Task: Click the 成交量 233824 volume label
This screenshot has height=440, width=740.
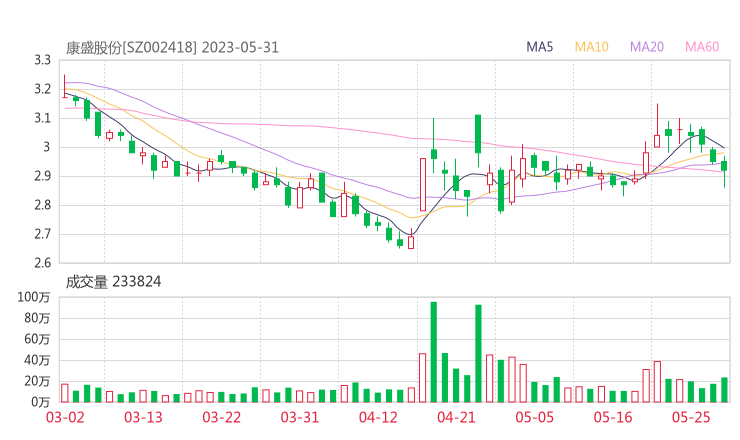Action: 113,282
